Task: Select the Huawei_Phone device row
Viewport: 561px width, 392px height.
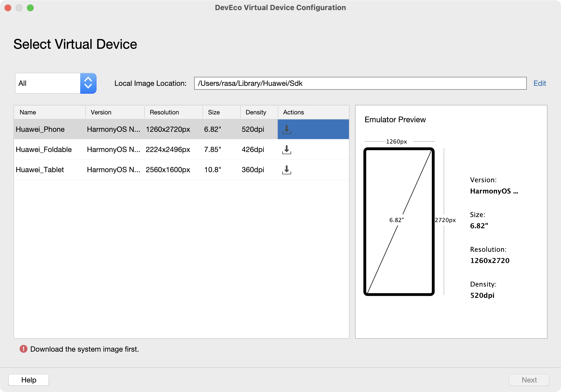Action: (x=40, y=129)
